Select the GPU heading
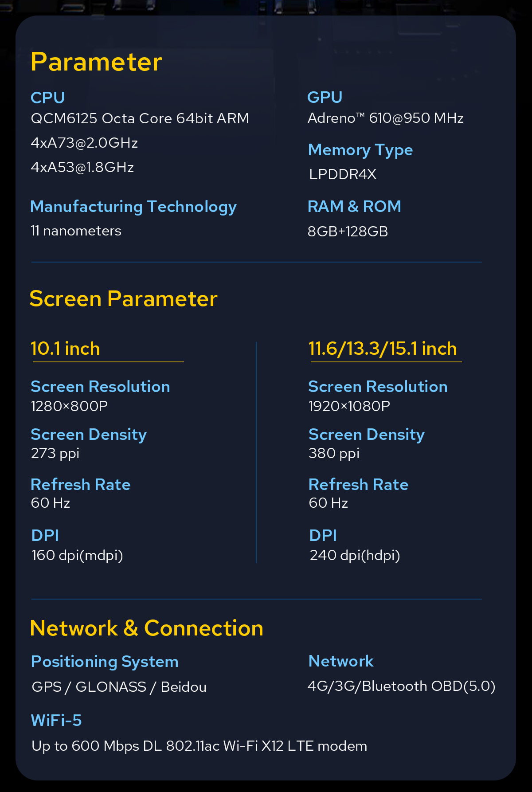The image size is (532, 792). click(325, 97)
